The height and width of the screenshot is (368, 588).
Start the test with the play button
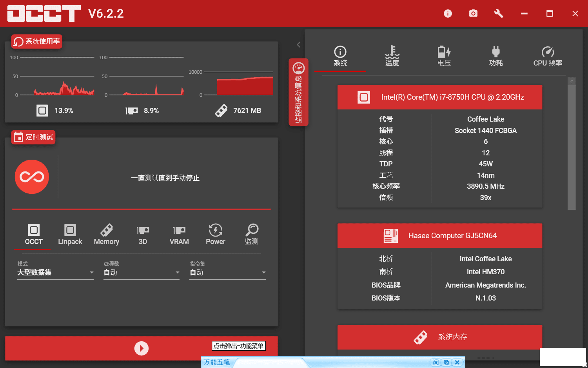(142, 348)
